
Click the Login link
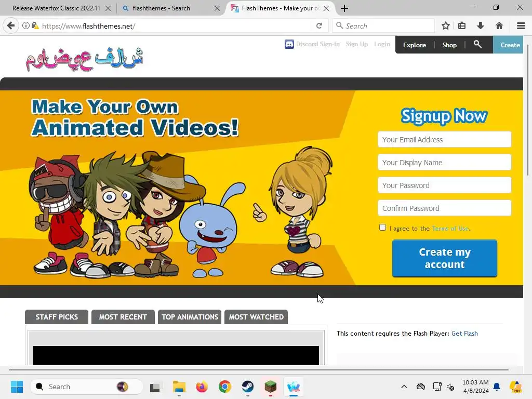click(x=382, y=44)
